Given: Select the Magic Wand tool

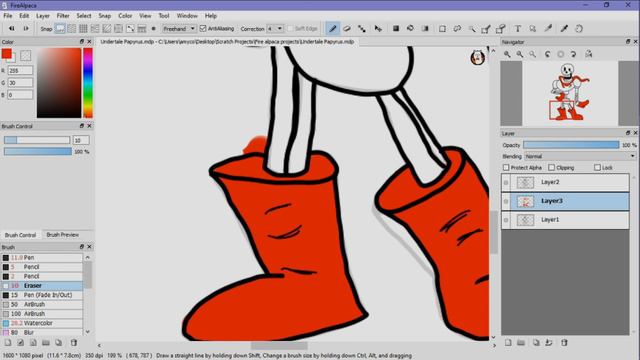Looking at the screenshot, I should click(x=471, y=29).
